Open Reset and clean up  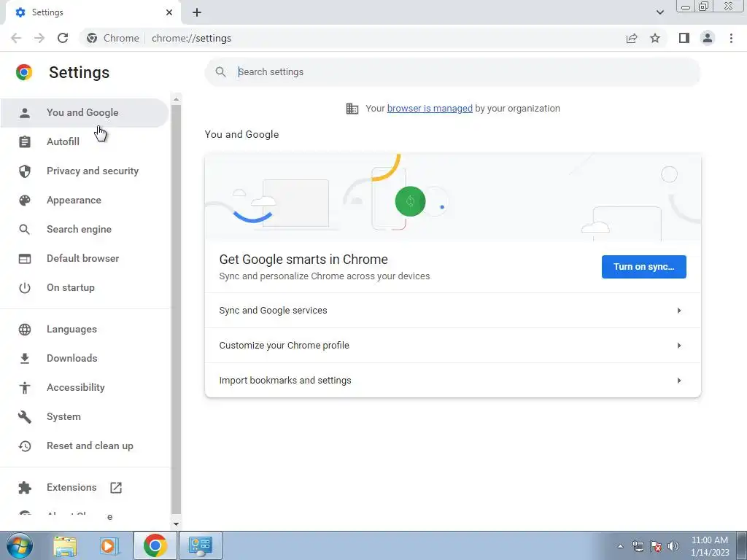[x=85, y=446]
